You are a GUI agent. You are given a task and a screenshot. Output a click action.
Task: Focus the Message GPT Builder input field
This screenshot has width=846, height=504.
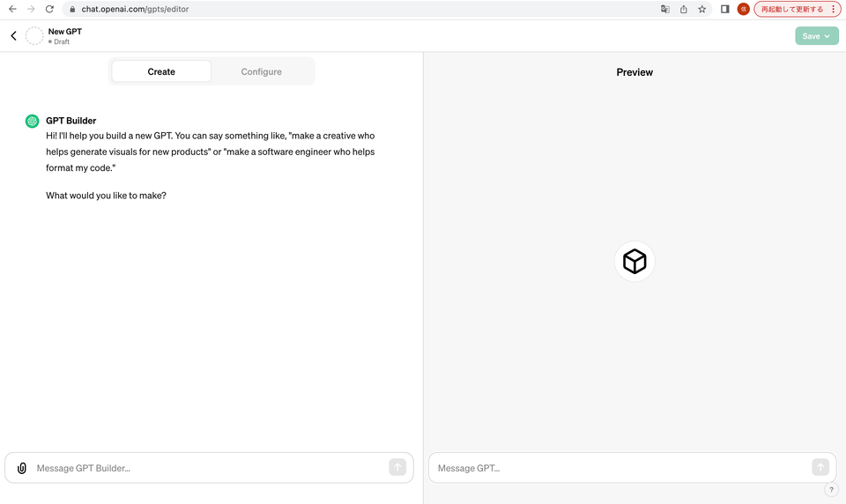click(210, 468)
